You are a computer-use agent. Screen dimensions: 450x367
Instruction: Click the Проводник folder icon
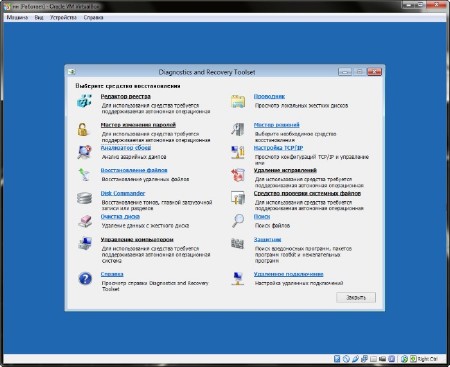(238, 101)
